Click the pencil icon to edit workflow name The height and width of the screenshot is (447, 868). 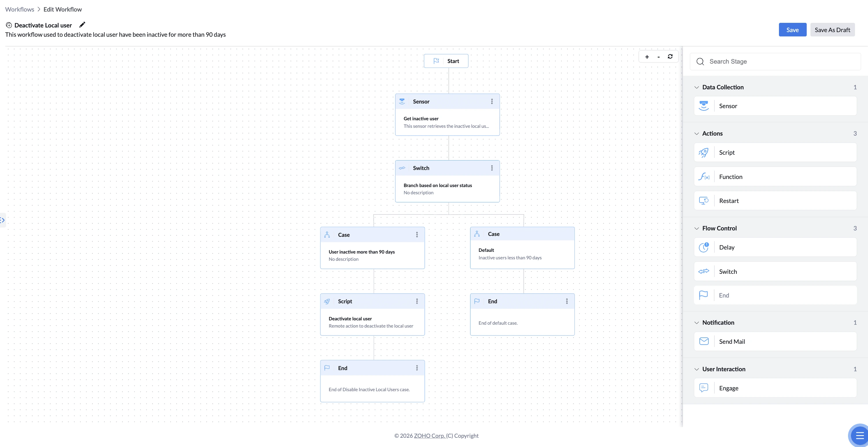click(x=82, y=25)
